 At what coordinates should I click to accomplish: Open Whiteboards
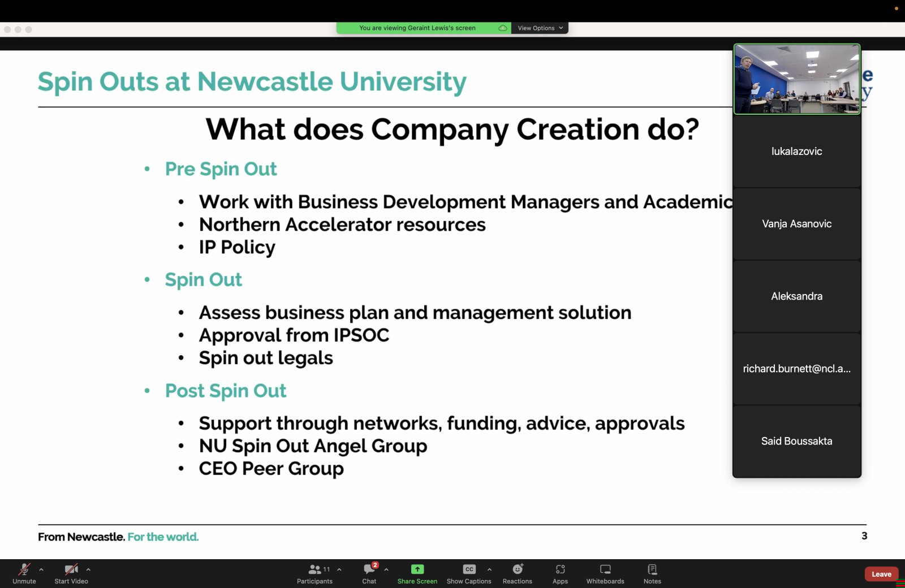click(605, 573)
